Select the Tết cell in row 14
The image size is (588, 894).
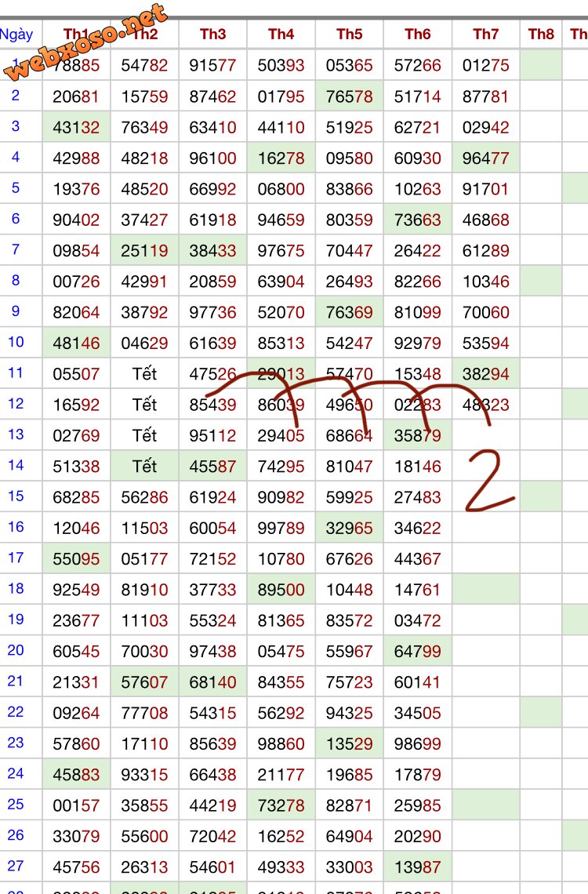[x=144, y=467]
